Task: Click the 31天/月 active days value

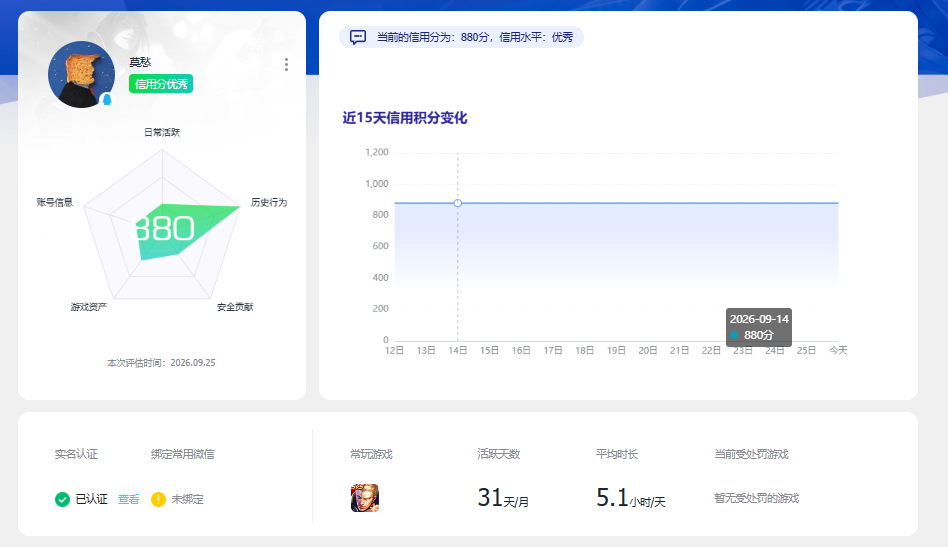Action: pyautogui.click(x=503, y=498)
